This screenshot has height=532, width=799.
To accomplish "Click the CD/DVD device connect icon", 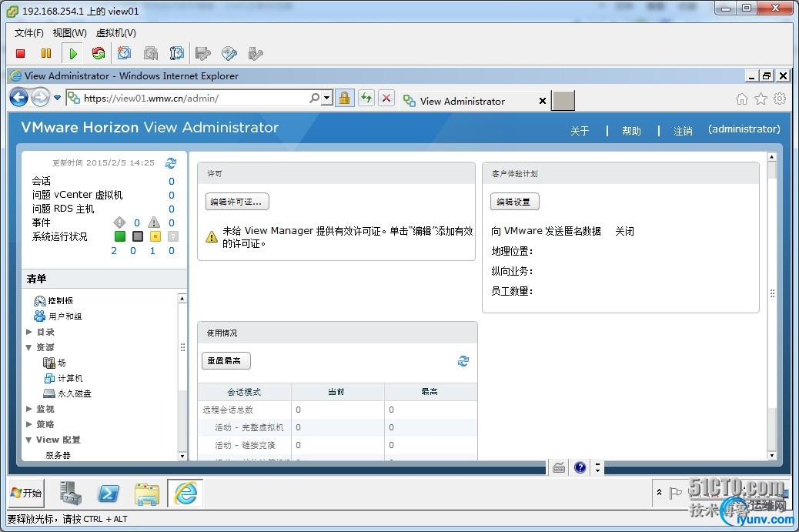I will 229,53.
